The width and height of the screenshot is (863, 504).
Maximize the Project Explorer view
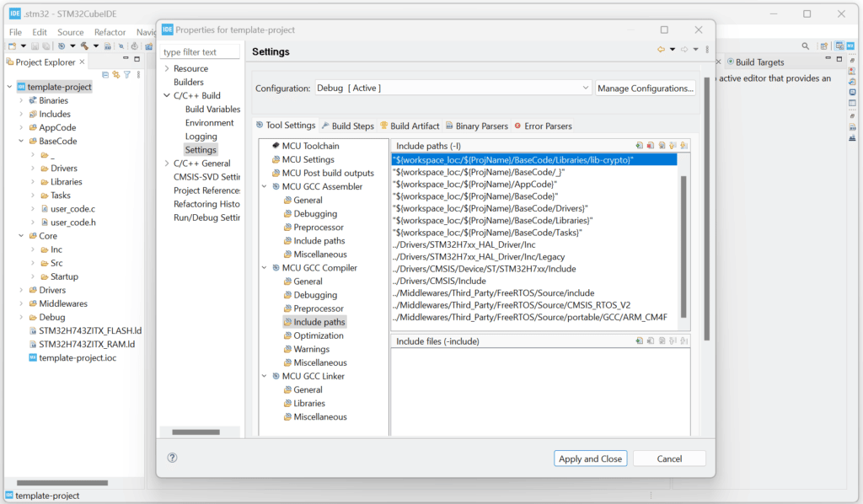click(x=137, y=59)
